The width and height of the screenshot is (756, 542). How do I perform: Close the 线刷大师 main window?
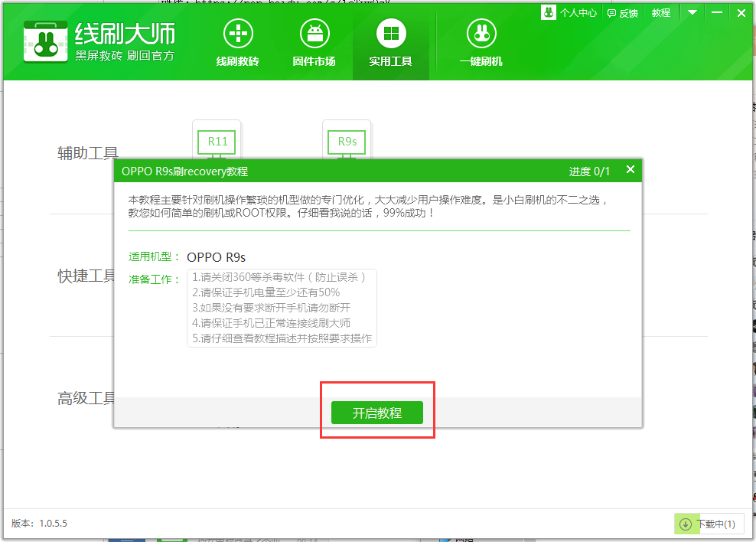click(x=741, y=13)
